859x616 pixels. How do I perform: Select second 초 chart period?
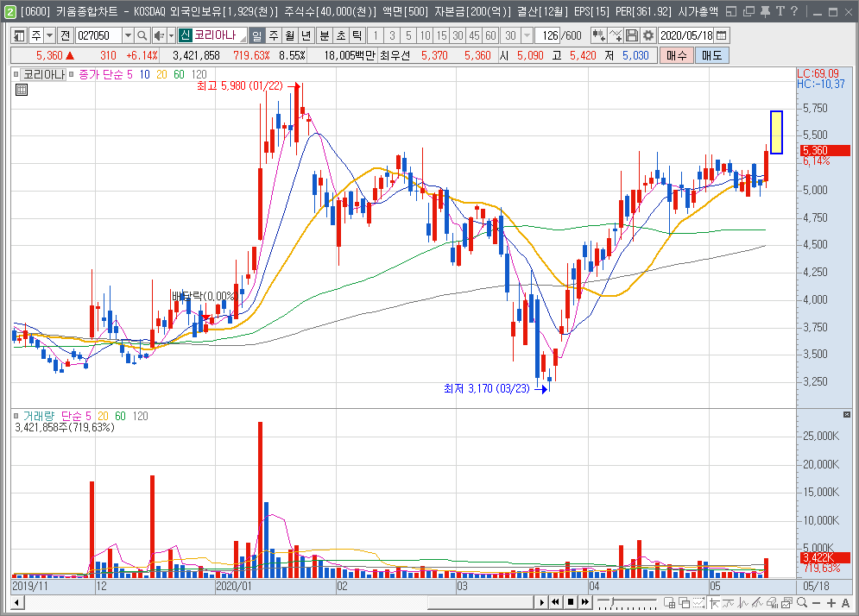click(341, 35)
